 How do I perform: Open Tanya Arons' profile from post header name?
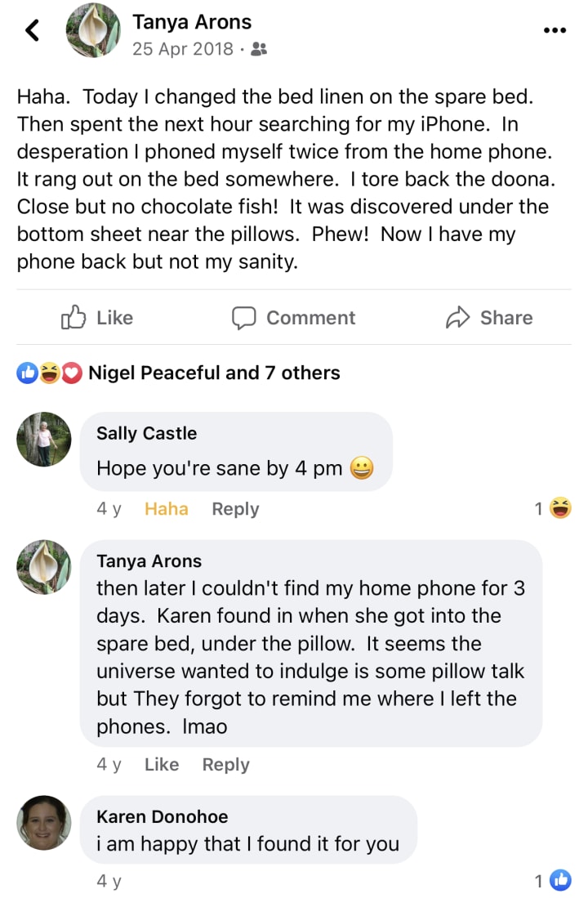(192, 22)
